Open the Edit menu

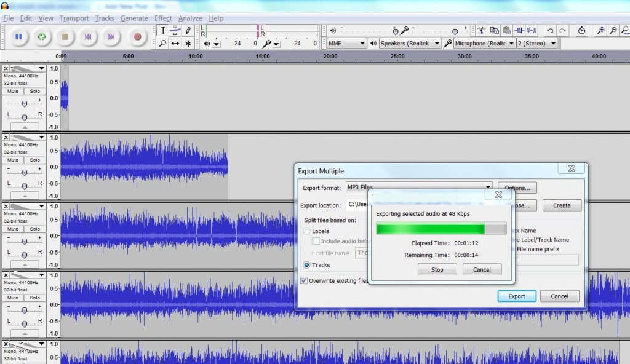click(26, 18)
